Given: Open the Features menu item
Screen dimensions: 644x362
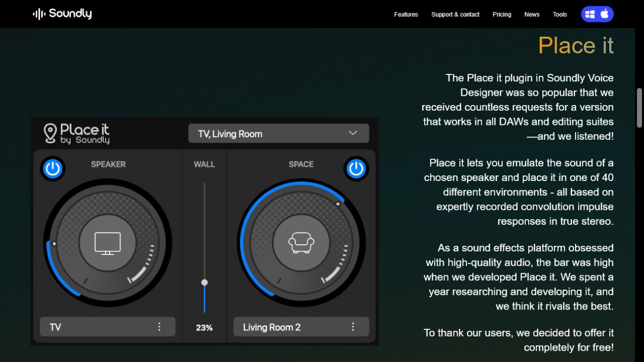Looking at the screenshot, I should coord(406,14).
